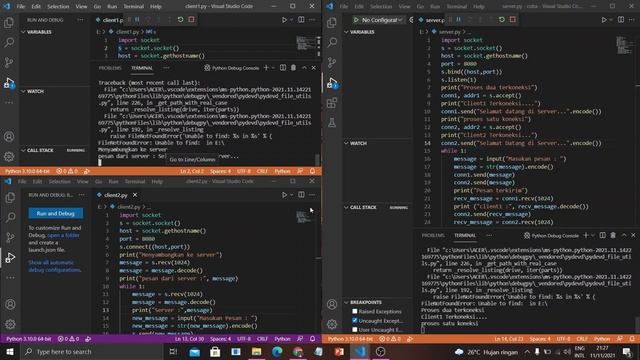Open PowerPoint from the taskbar
Viewport: 640px width, 360px height.
[339, 351]
